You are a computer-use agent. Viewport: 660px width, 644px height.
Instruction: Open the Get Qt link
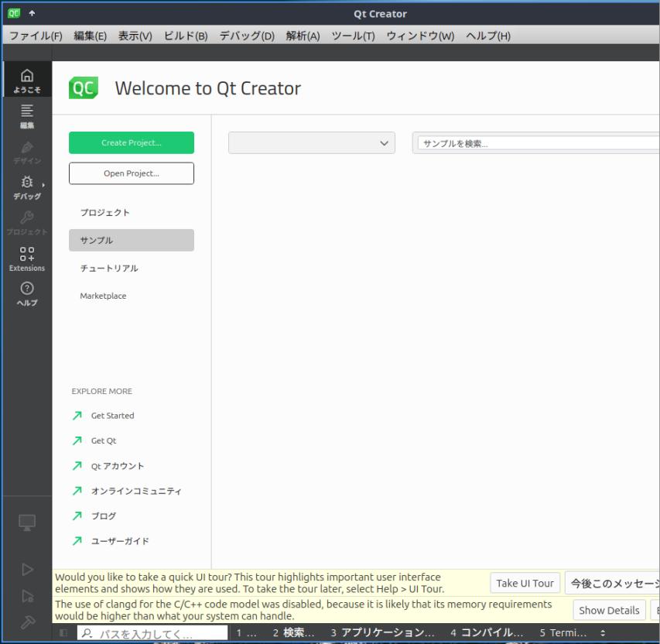click(x=104, y=440)
